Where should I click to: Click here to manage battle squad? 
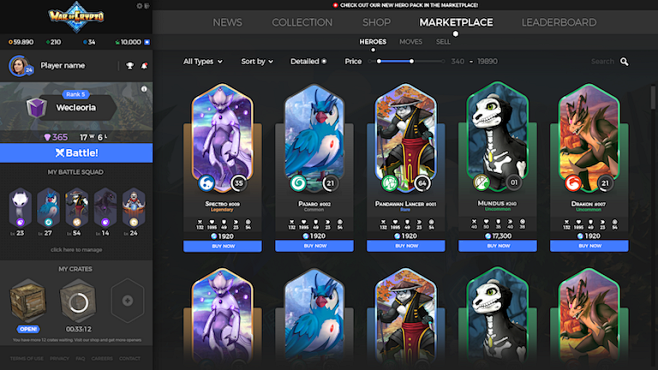[76, 250]
